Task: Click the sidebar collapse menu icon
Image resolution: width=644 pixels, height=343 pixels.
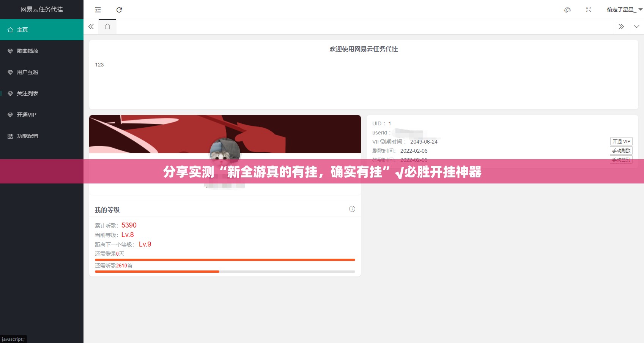Action: pyautogui.click(x=98, y=10)
